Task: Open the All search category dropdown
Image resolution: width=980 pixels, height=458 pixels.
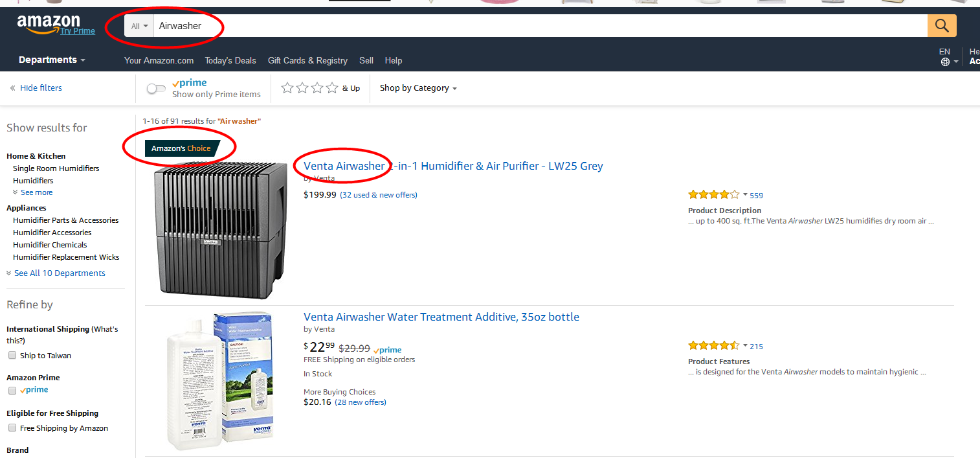Action: 139,26
